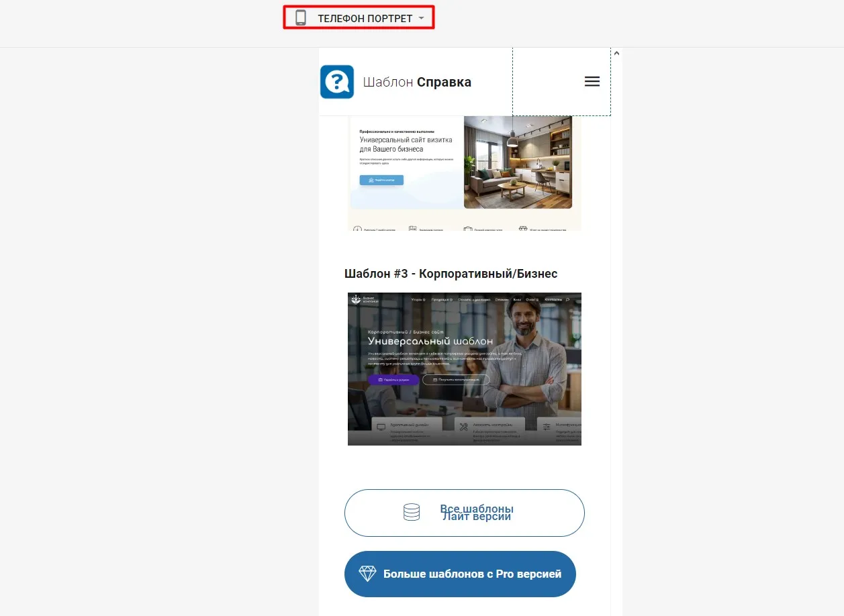Click the Все шаблоны Лайт версии button
This screenshot has height=616, width=844.
[464, 513]
